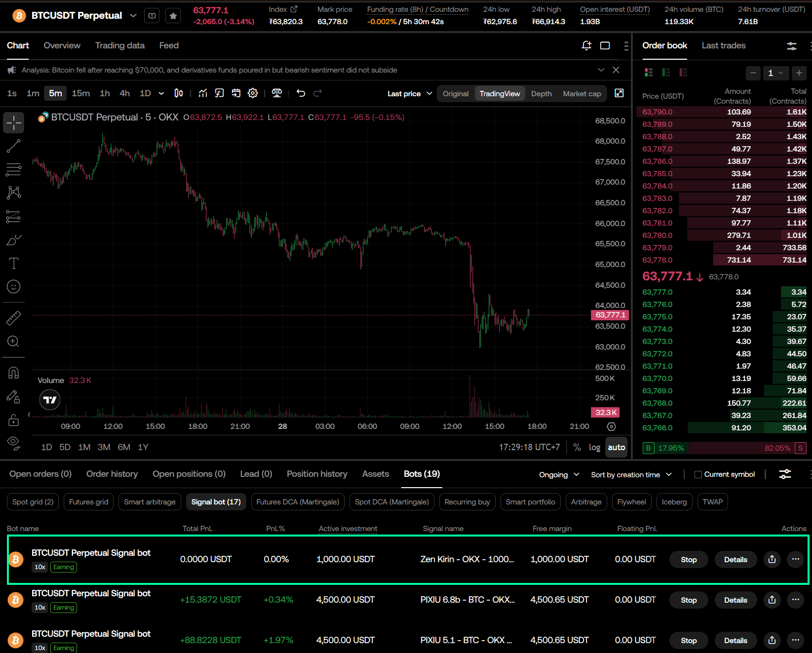Lock all drawings on the chart
Screen dimensions: 812x653
[x=13, y=420]
